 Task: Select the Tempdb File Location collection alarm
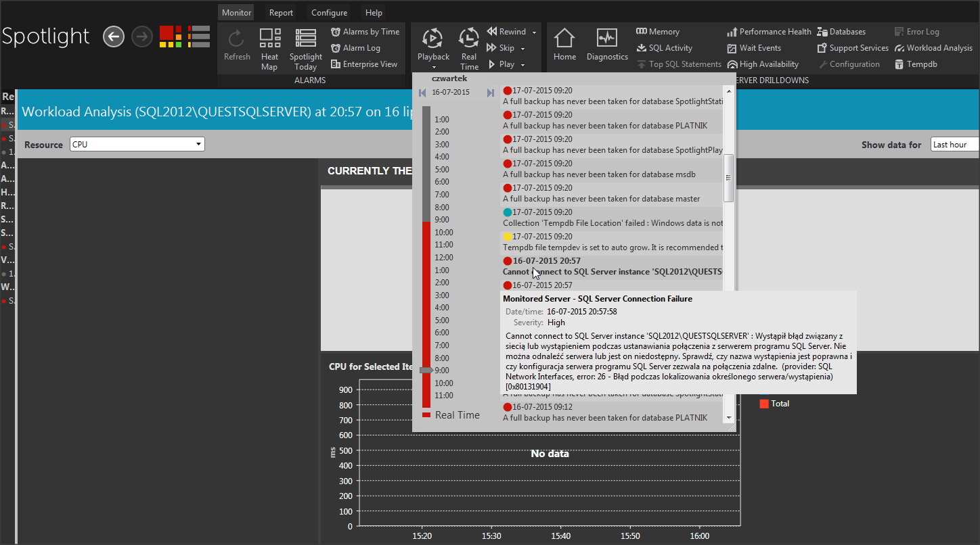(x=613, y=218)
